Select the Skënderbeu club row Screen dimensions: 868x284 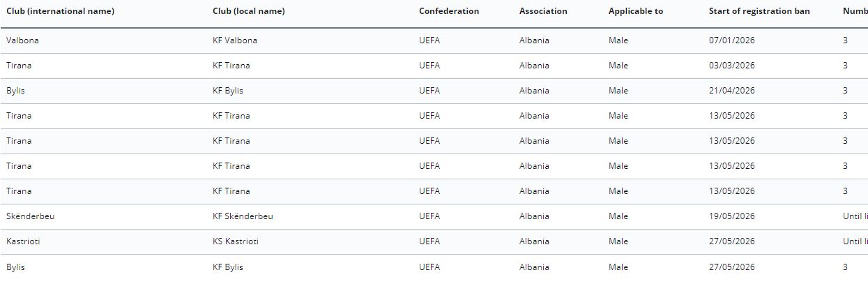[x=434, y=216]
